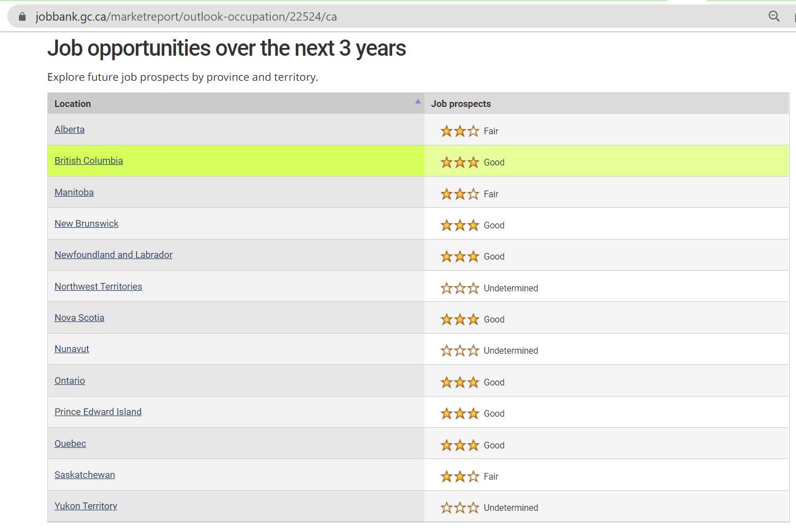Click the star rating in British Columbia row

[460, 163]
